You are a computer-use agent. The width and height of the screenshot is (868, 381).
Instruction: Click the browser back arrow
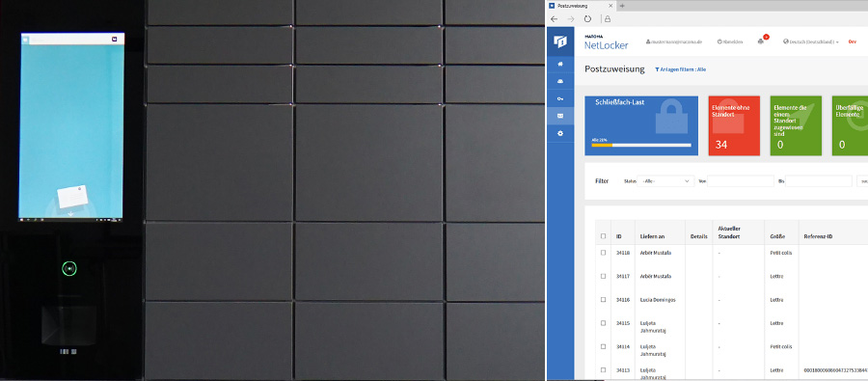(x=555, y=19)
